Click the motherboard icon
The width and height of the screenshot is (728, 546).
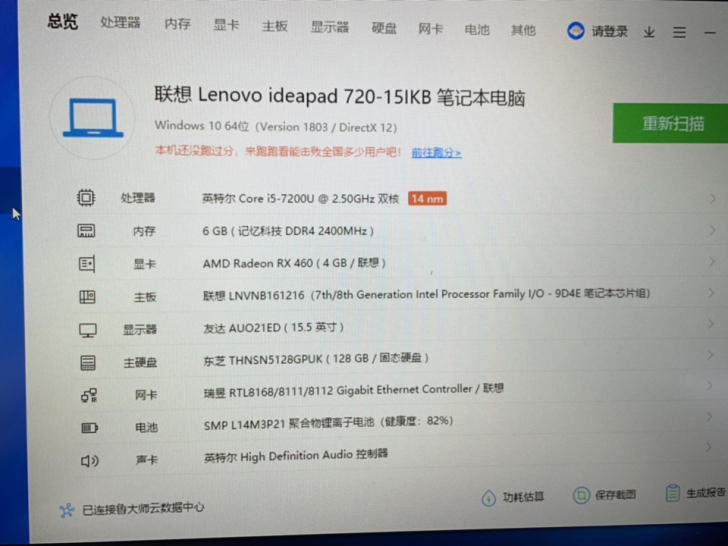pos(87,297)
